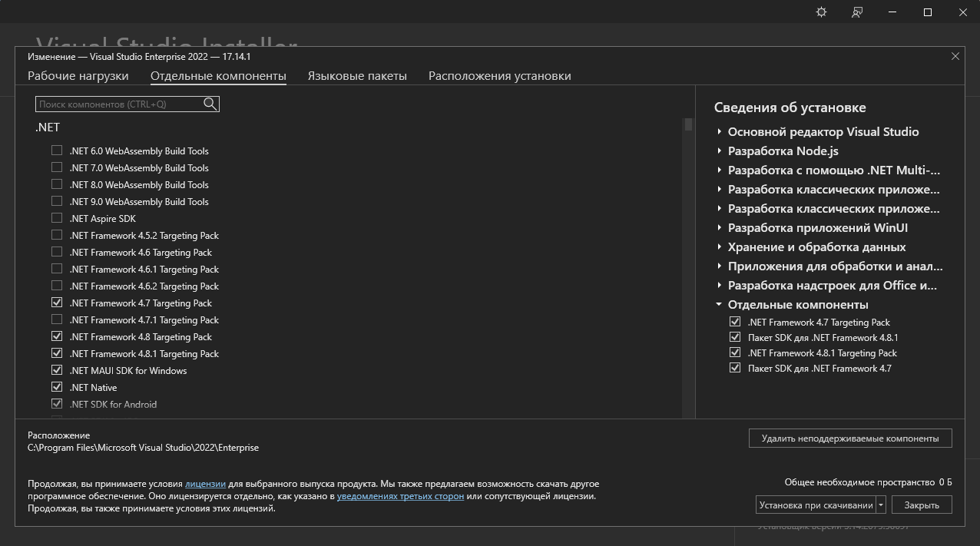Open the install mode dropdown arrow
The image size is (980, 546).
pyautogui.click(x=881, y=505)
